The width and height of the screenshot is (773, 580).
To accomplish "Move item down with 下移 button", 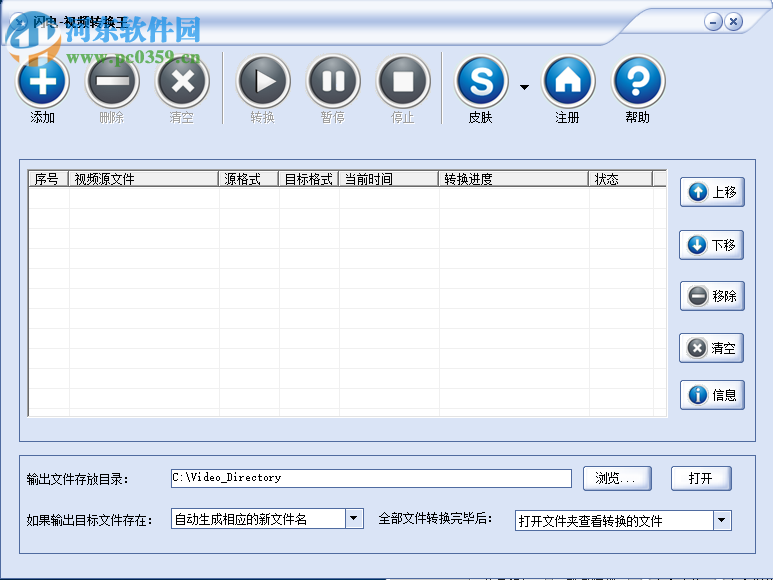I will point(711,245).
